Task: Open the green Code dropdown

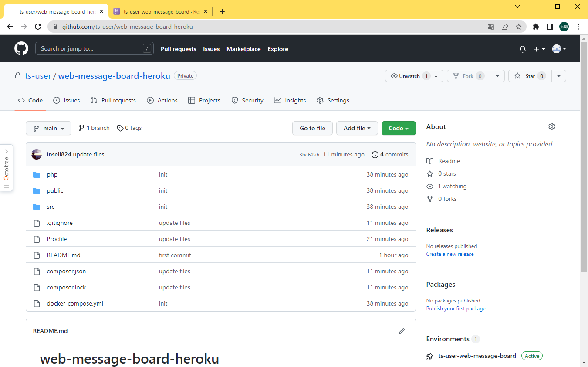Action: click(399, 128)
